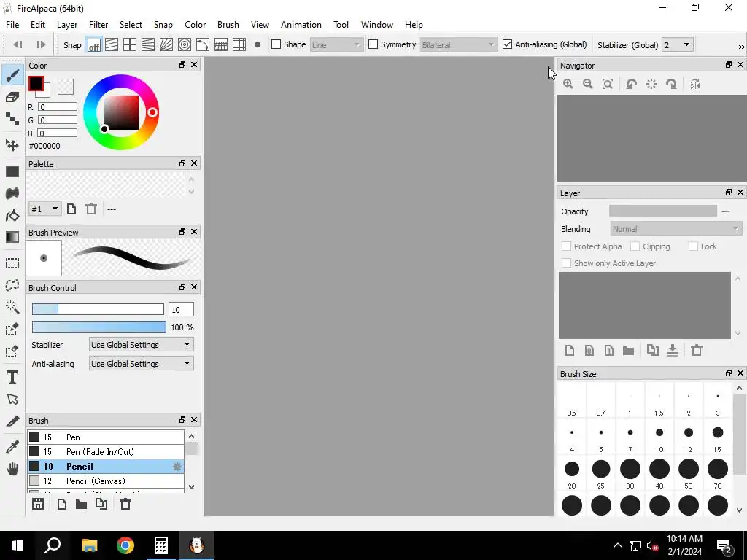Select the rectangular Select tool
This screenshot has height=560, width=747.
point(12,263)
